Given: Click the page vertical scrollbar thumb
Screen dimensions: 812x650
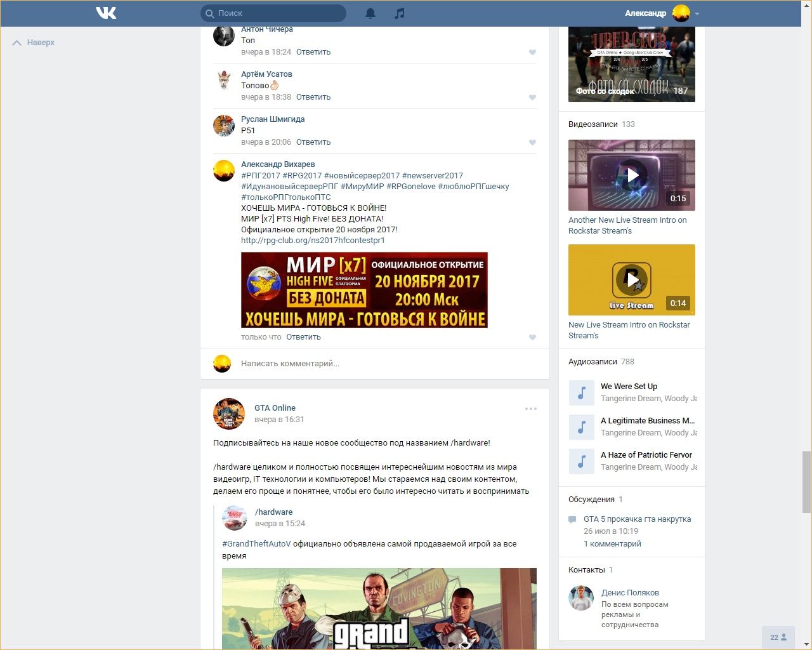Looking at the screenshot, I should tap(806, 481).
